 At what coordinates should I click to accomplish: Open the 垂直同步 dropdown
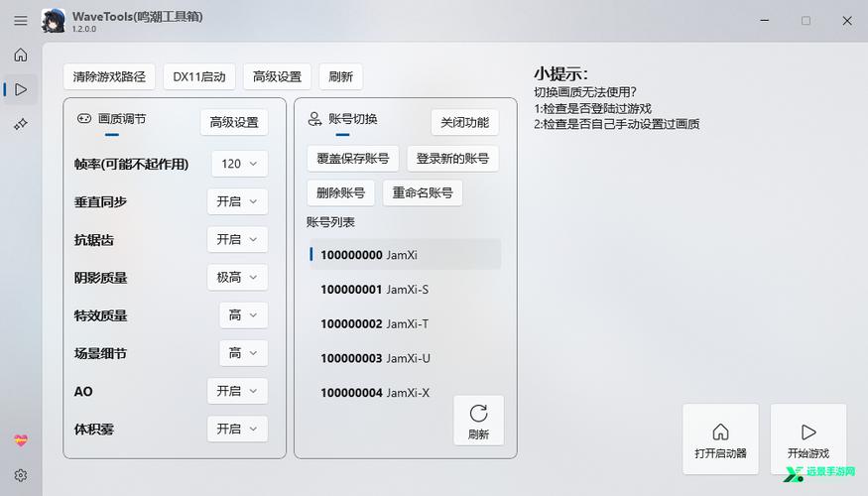tap(237, 201)
